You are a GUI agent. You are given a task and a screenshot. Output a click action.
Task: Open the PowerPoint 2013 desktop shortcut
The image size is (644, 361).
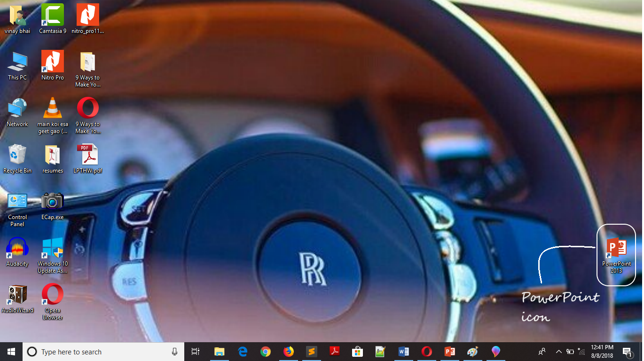click(x=616, y=249)
